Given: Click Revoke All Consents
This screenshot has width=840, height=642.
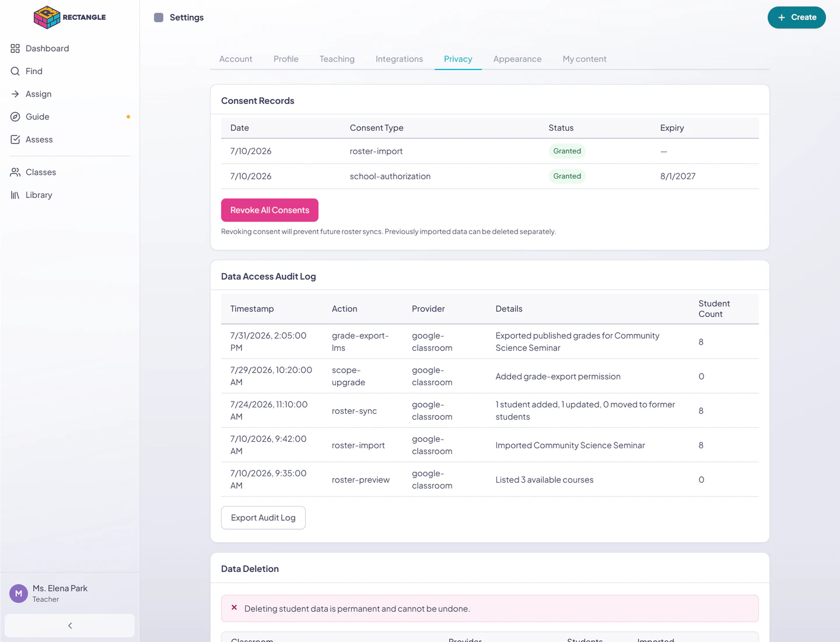Looking at the screenshot, I should tap(269, 210).
